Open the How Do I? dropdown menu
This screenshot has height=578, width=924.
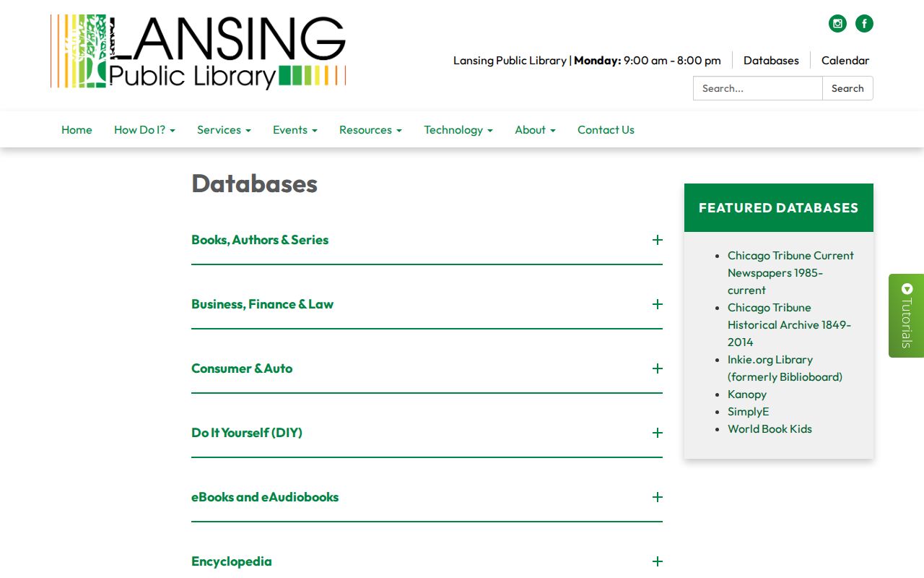144,130
